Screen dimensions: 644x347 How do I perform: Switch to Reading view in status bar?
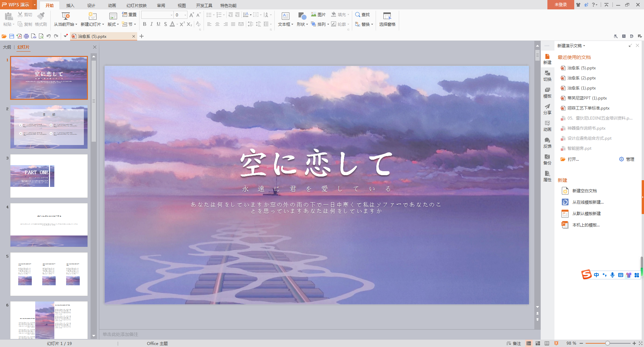[547, 343]
